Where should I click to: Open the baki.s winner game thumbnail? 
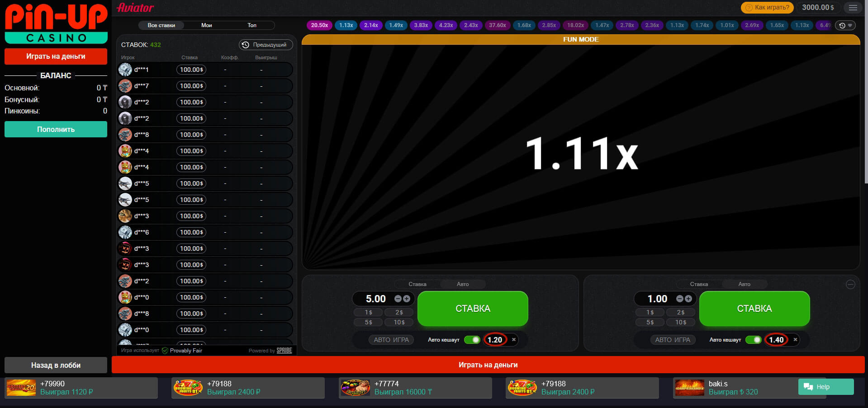pos(689,388)
